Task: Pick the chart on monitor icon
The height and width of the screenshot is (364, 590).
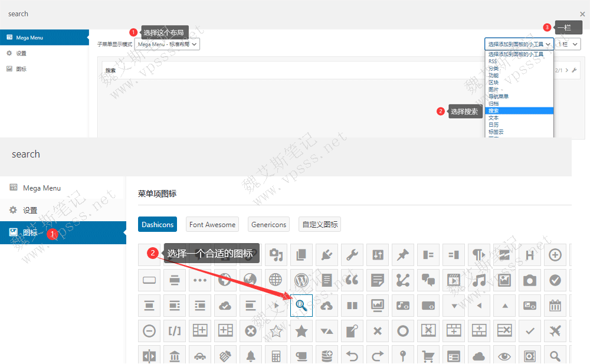Action: (378, 306)
